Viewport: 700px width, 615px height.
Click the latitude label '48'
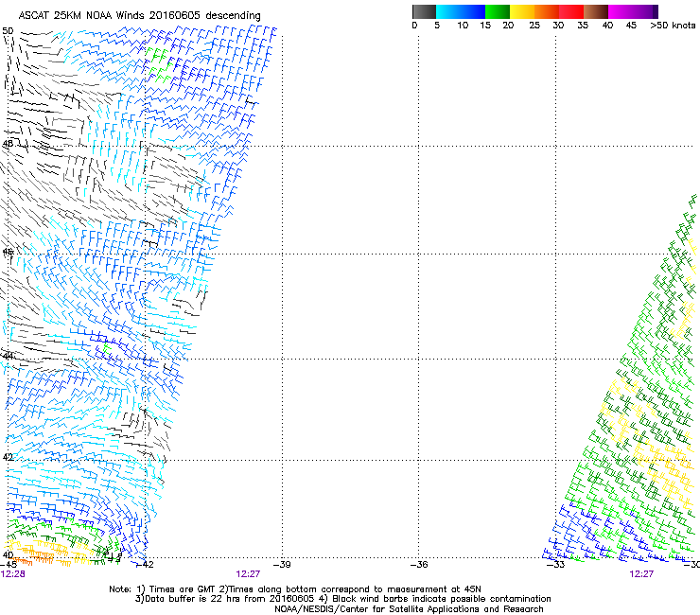pos(8,144)
